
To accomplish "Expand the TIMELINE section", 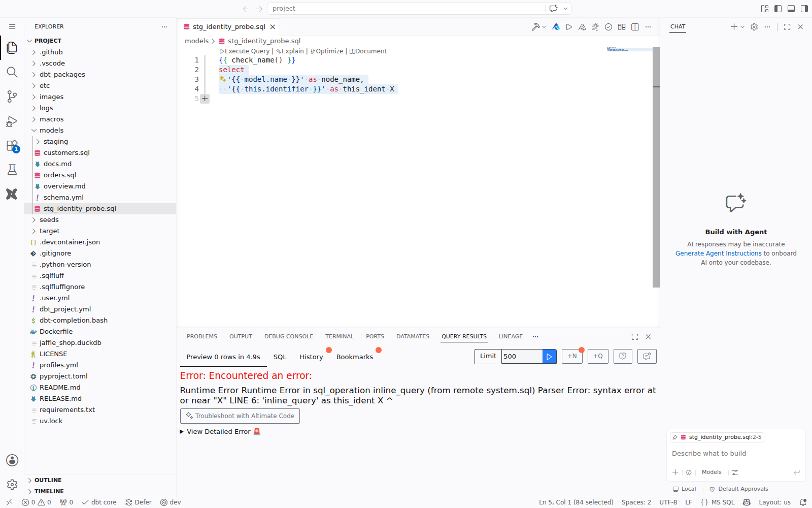I will coord(100,491).
